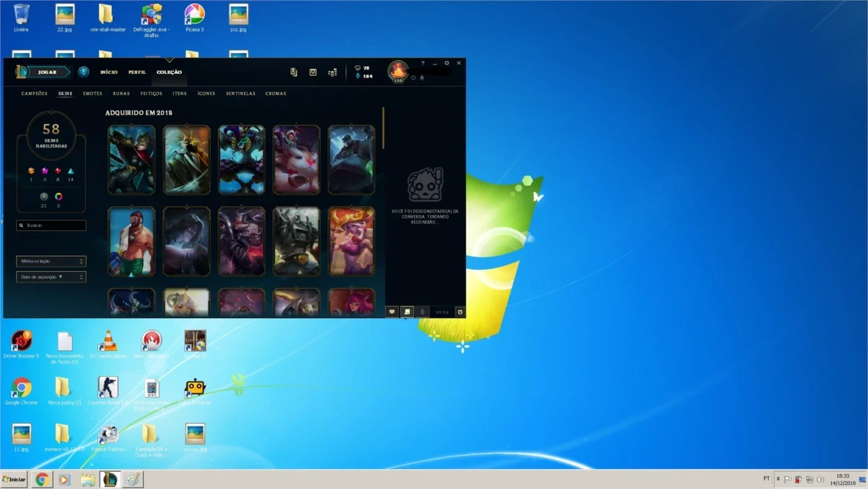Open the Counter-Strike desktop shortcut
The image size is (868, 489).
pyautogui.click(x=108, y=391)
